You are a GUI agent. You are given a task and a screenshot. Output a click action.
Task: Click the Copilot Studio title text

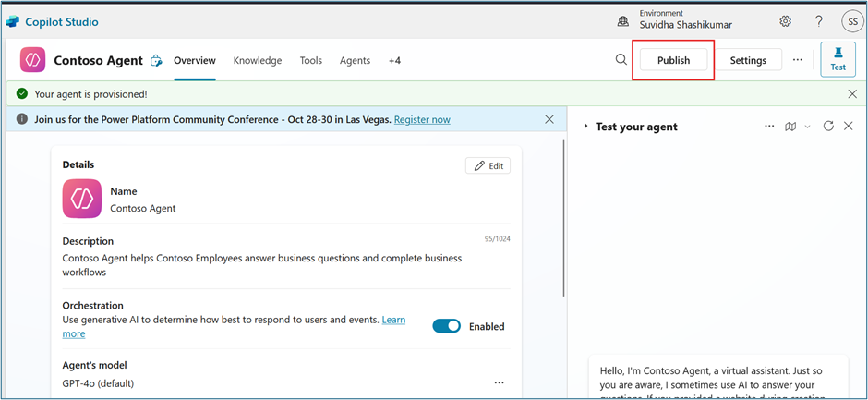pos(62,22)
